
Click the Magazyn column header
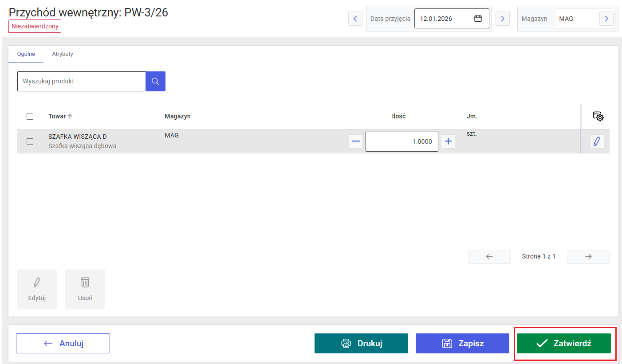[177, 116]
